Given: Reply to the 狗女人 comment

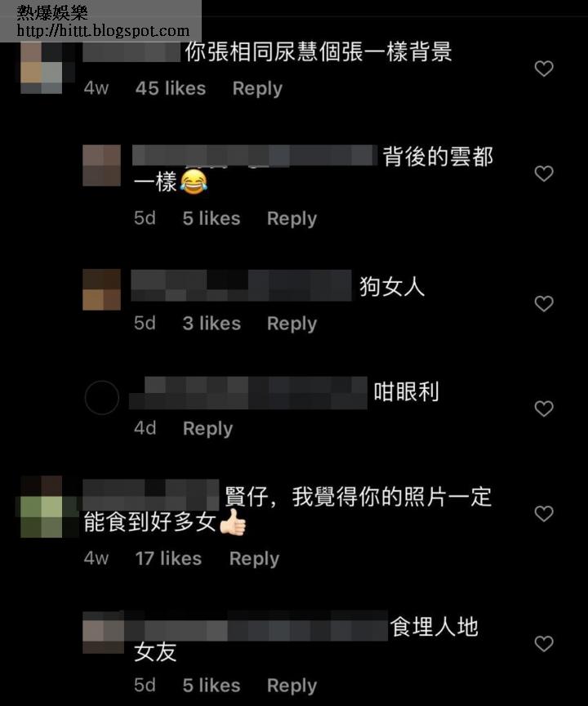Looking at the screenshot, I should pos(292,324).
